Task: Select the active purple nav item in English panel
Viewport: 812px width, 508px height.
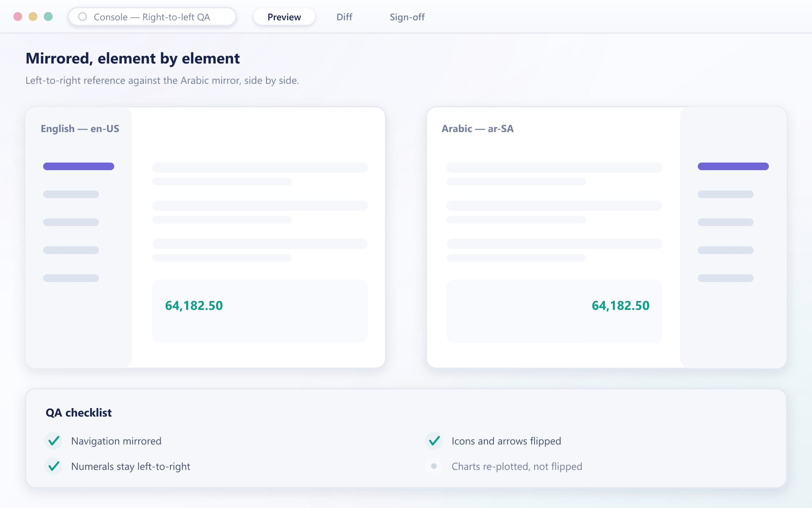Action: pyautogui.click(x=79, y=166)
